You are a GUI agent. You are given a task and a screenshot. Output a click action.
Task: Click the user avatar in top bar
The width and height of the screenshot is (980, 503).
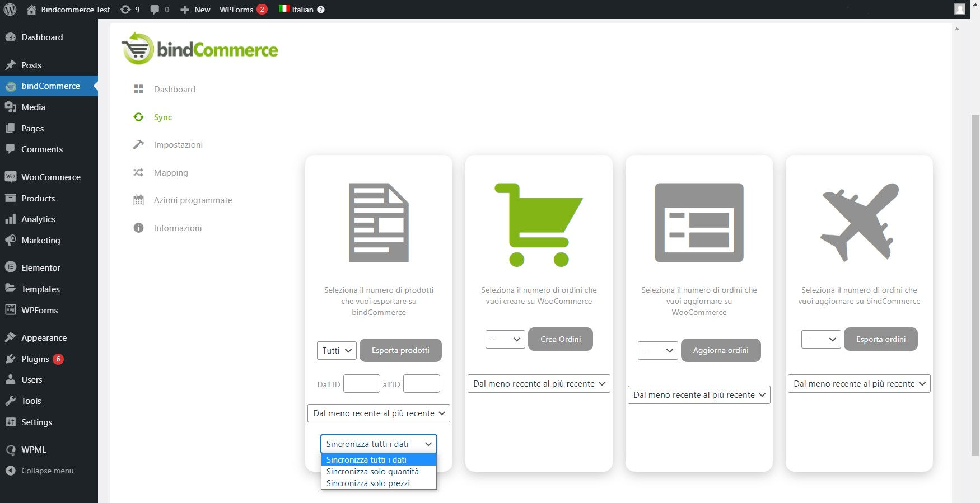(959, 9)
